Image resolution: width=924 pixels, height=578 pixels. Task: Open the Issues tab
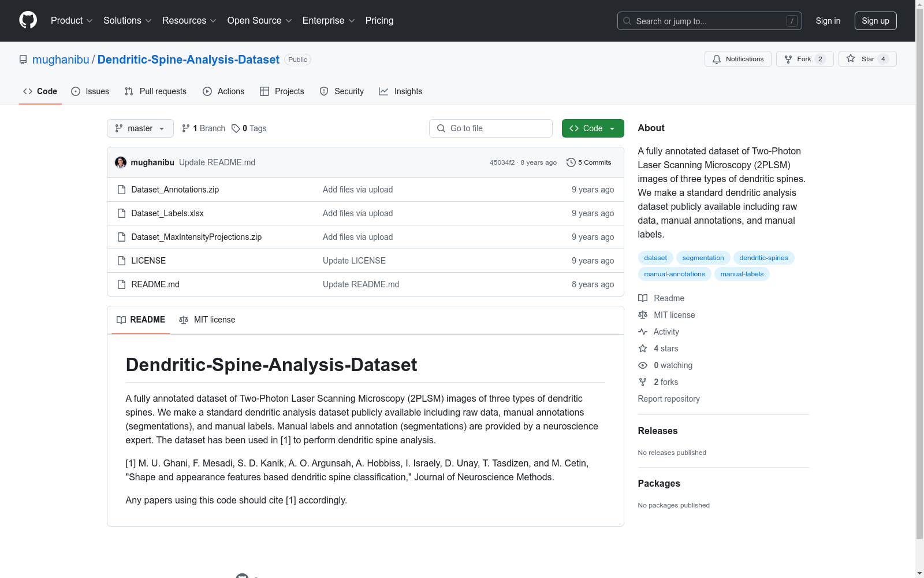[90, 91]
